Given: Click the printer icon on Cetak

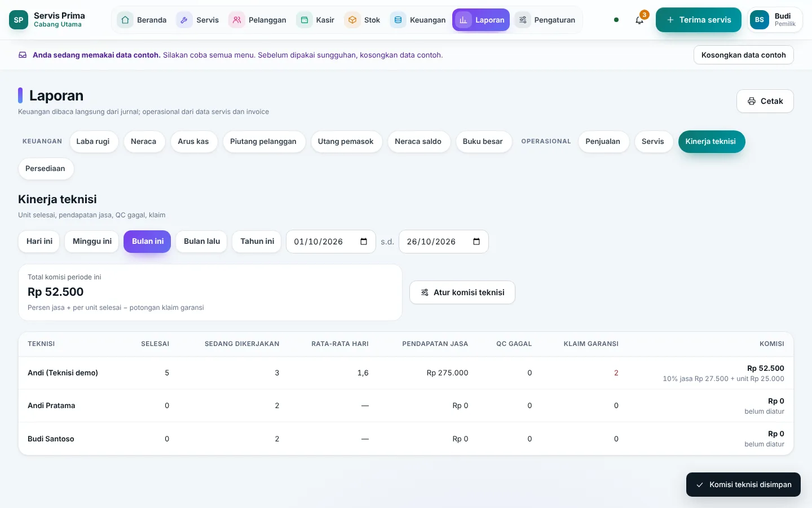Looking at the screenshot, I should point(752,101).
